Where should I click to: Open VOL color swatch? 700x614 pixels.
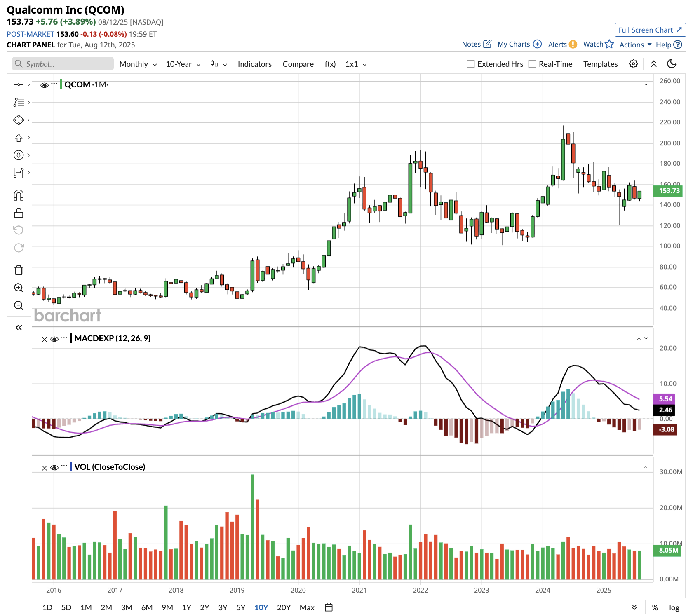pos(71,467)
